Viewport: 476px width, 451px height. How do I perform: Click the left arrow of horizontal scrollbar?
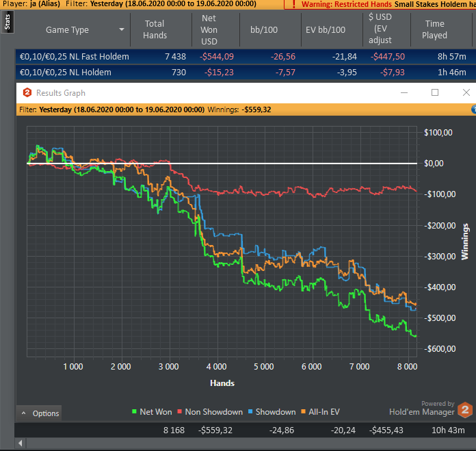tap(21, 443)
